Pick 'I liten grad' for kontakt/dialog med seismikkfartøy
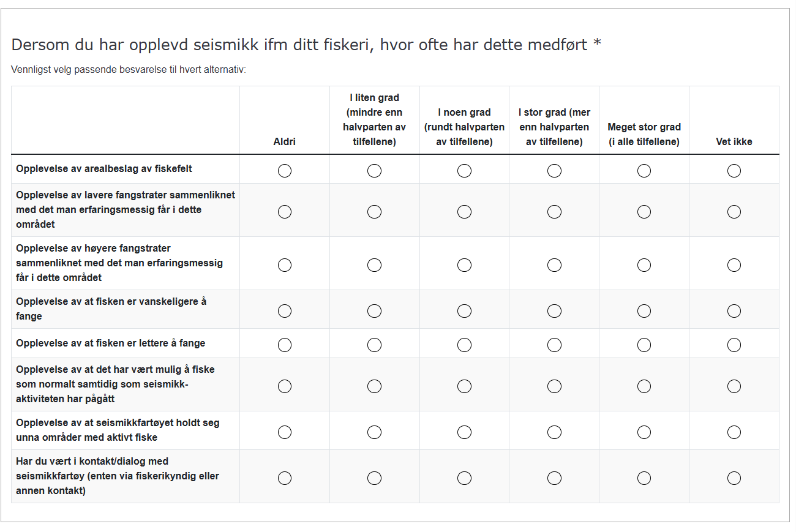This screenshot has width=796, height=532. tap(375, 478)
